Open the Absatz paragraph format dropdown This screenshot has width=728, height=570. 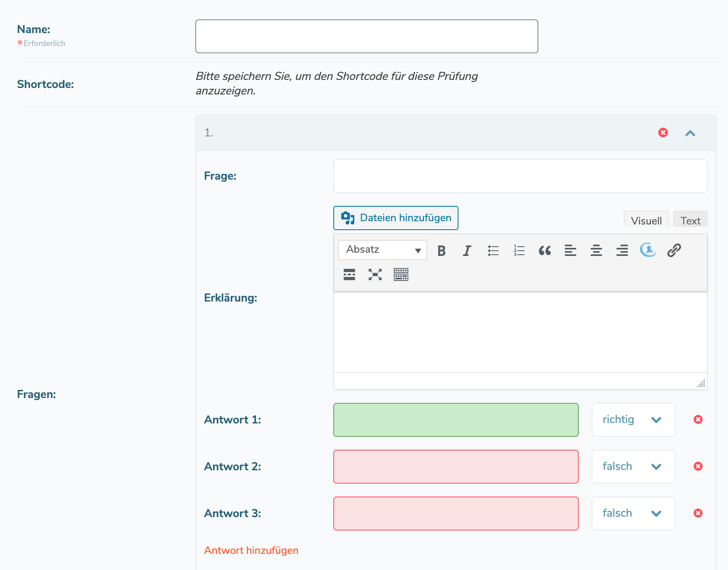[x=382, y=250]
